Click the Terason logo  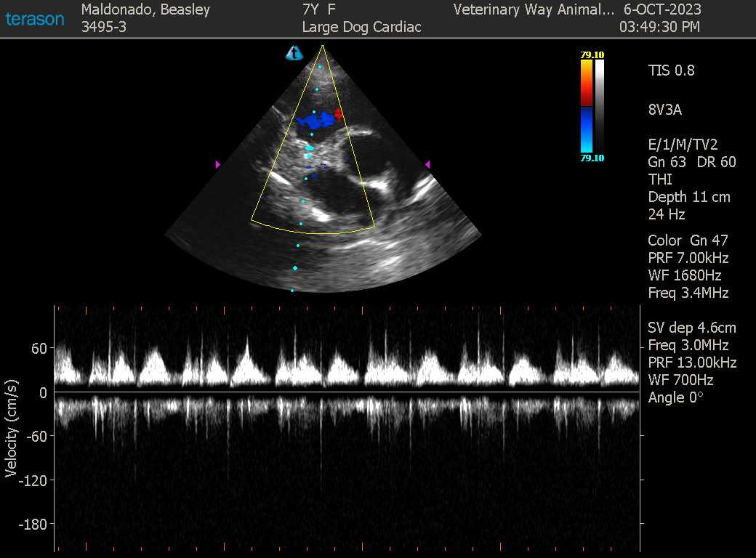(35, 19)
